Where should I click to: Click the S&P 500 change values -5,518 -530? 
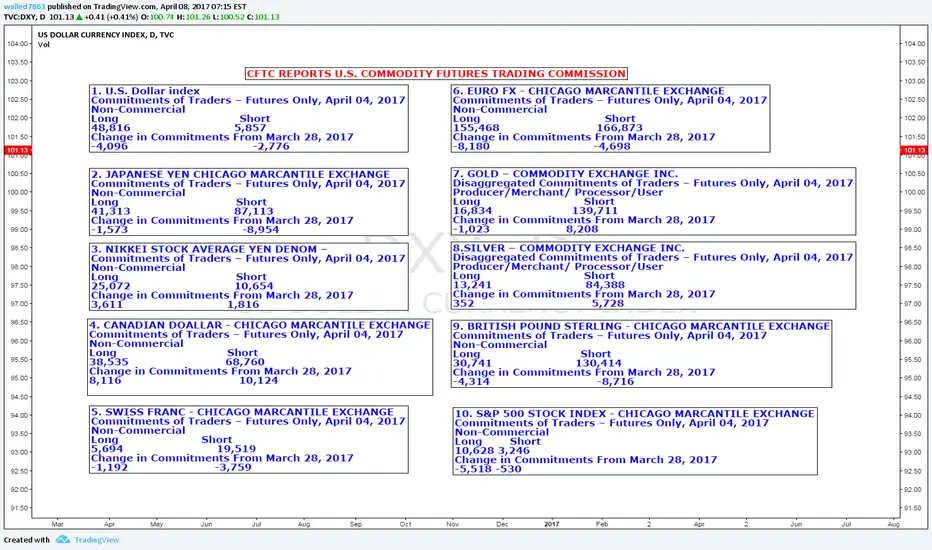coord(488,469)
